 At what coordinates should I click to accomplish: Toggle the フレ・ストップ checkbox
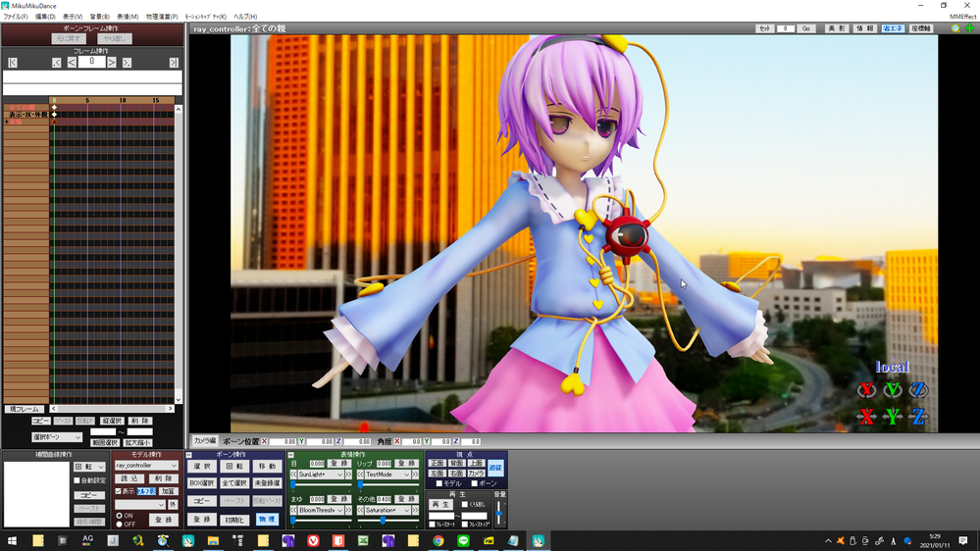coord(464,525)
